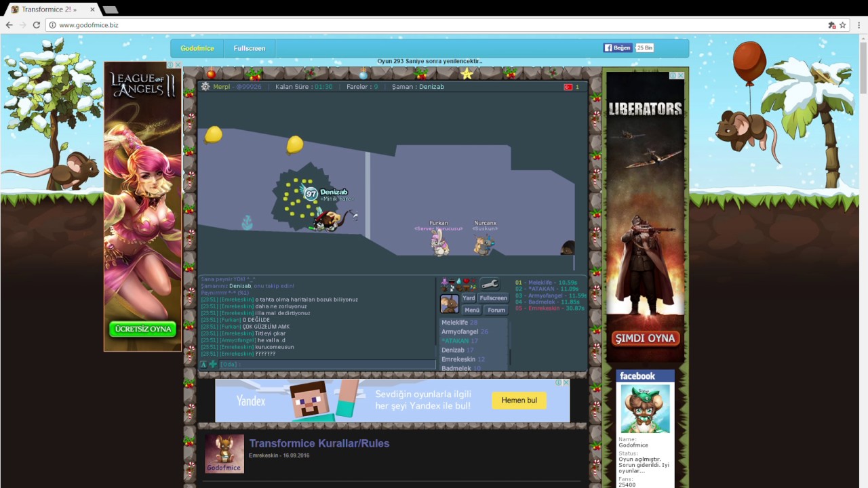Screen dimensions: 868x488
Task: Open the Chrome menu (three dots)
Action: 859,25
